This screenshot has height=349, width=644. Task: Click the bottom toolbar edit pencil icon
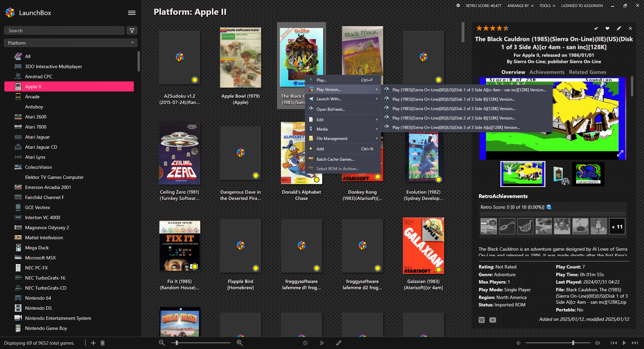339,343
